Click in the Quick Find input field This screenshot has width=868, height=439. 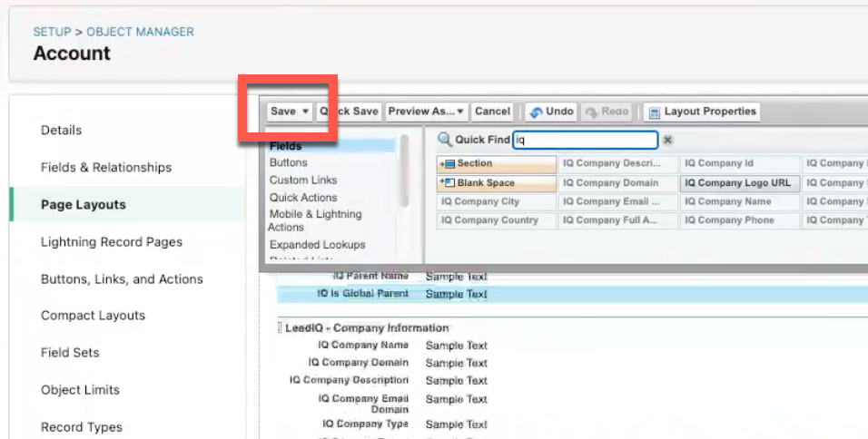[x=585, y=141]
